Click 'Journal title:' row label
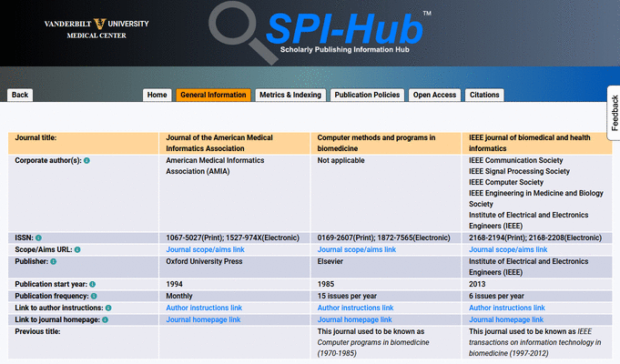The width and height of the screenshot is (620, 364). pyautogui.click(x=36, y=137)
